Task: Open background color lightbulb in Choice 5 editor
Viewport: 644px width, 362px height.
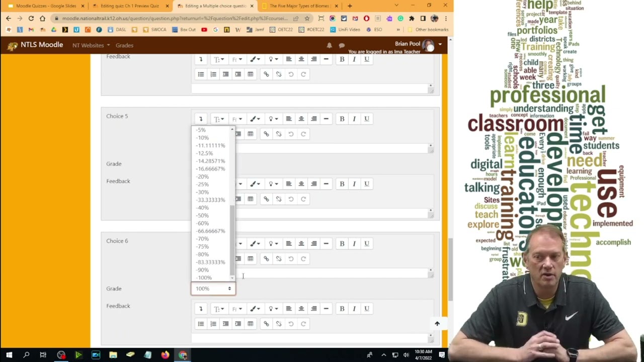Action: pos(273,119)
